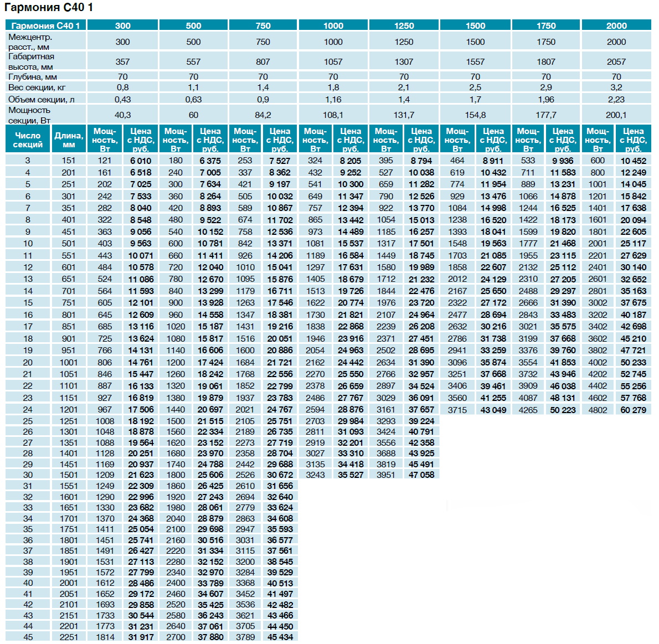Select price 7 527 for 3 sections
The width and height of the screenshot is (659, 644).
pos(280,161)
